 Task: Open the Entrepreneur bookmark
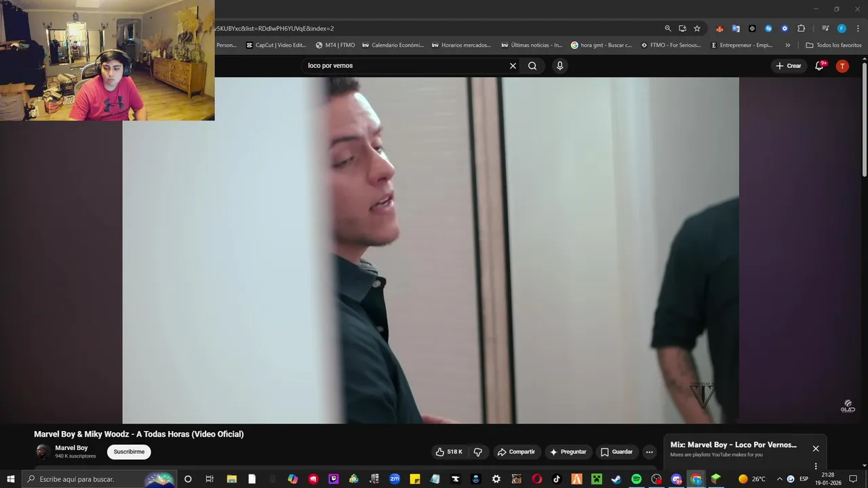(x=742, y=45)
